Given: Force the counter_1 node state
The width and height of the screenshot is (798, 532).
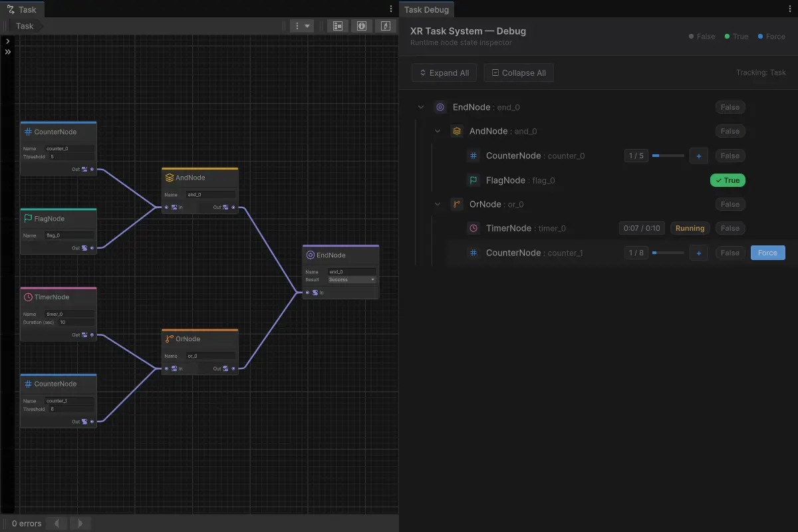Looking at the screenshot, I should pyautogui.click(x=767, y=253).
